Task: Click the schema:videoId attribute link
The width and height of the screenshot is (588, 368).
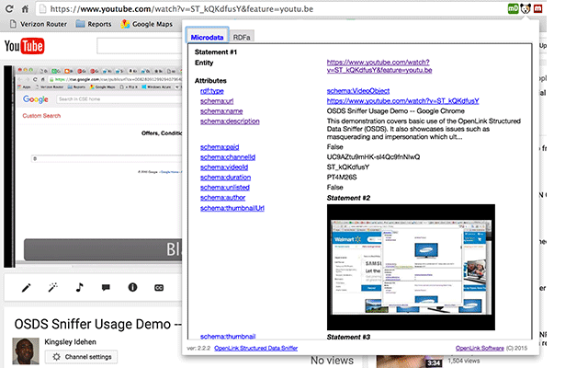Action: [224, 167]
